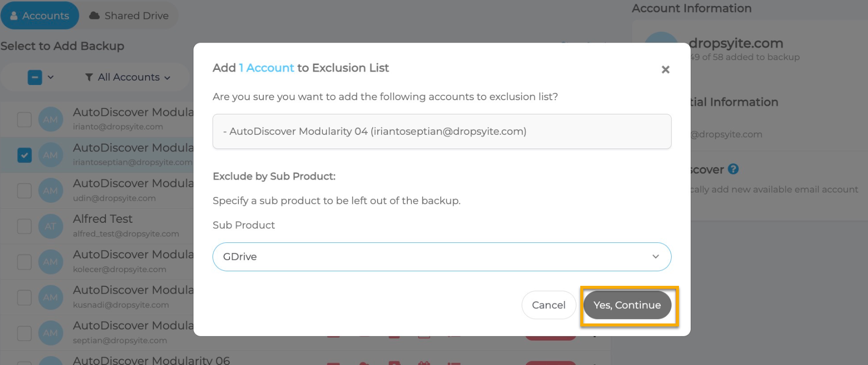868x365 pixels.
Task: Toggle the select-all accounts checkbox
Action: click(x=35, y=77)
